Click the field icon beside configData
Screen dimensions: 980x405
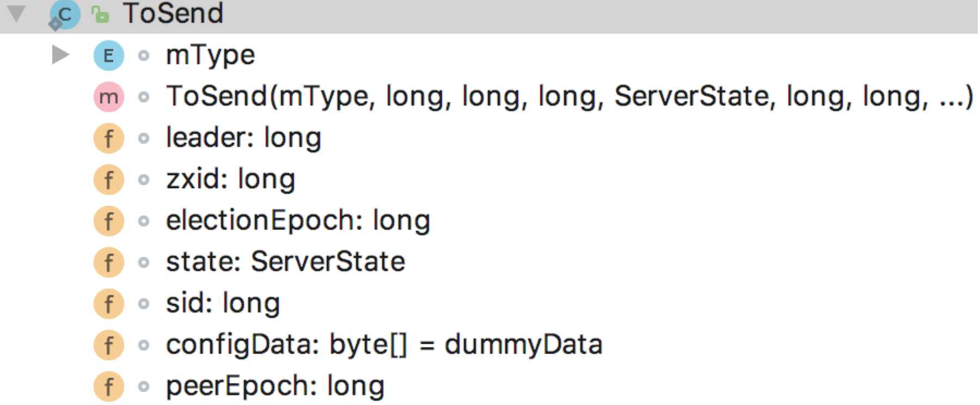pyautogui.click(x=108, y=345)
